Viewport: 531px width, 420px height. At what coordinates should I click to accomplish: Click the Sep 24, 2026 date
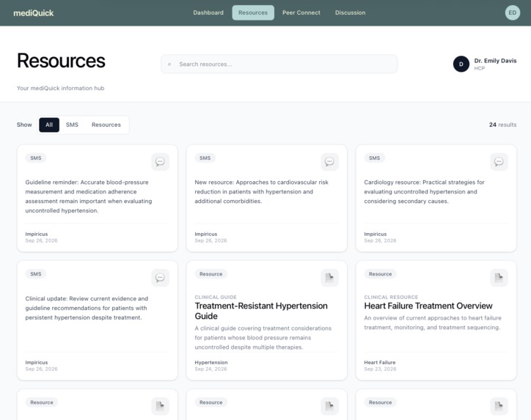tap(210, 369)
